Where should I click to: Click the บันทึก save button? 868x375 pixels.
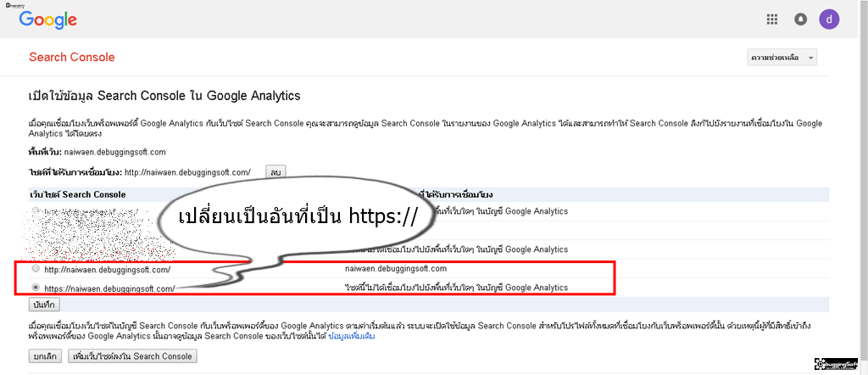[x=44, y=305]
